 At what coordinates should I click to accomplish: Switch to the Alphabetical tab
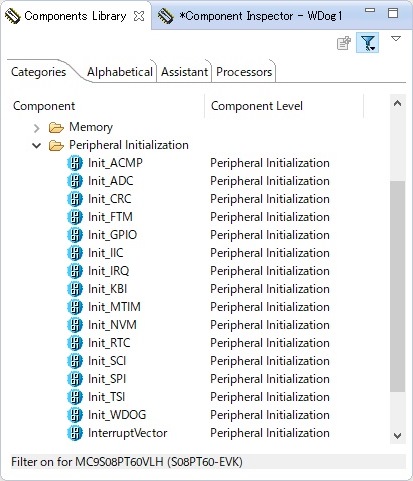pos(120,72)
